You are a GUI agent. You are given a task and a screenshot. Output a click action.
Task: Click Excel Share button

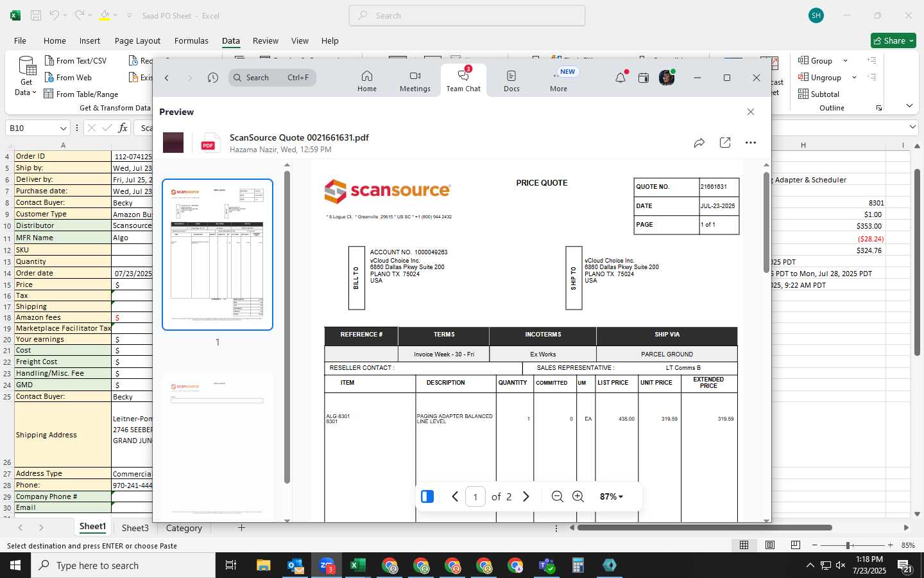(x=893, y=40)
